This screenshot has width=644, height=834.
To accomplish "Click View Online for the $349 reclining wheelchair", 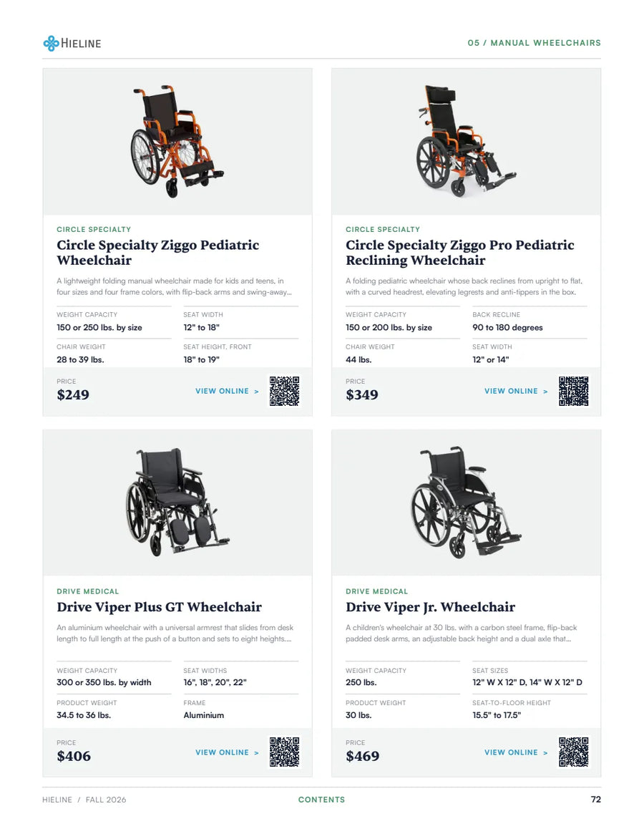I will [516, 391].
